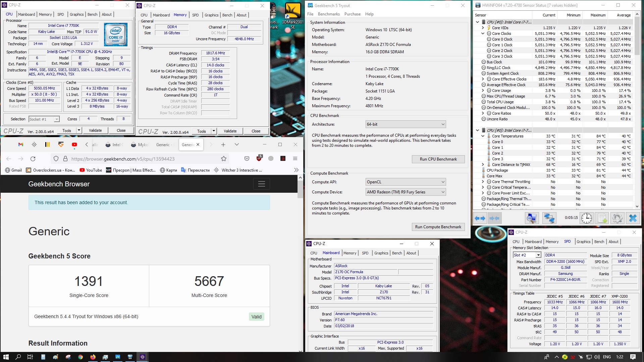Open the notification center icon
This screenshot has height=362, width=644.
(x=633, y=357)
